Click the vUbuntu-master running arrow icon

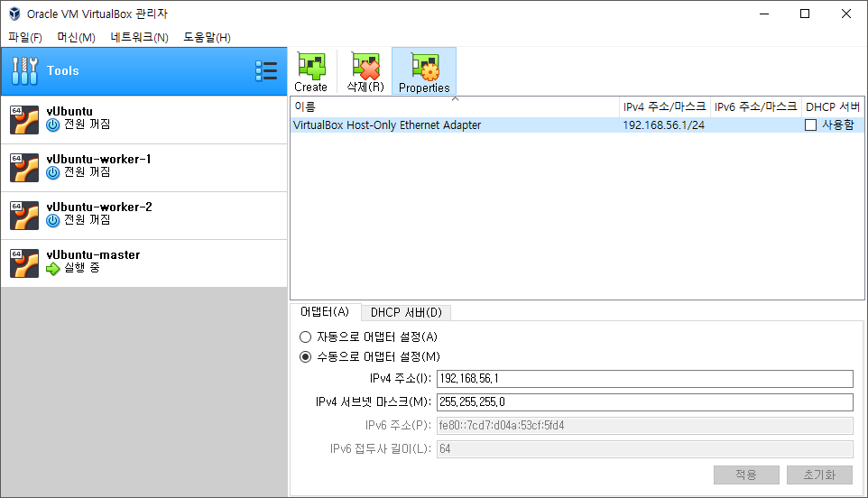pos(53,268)
